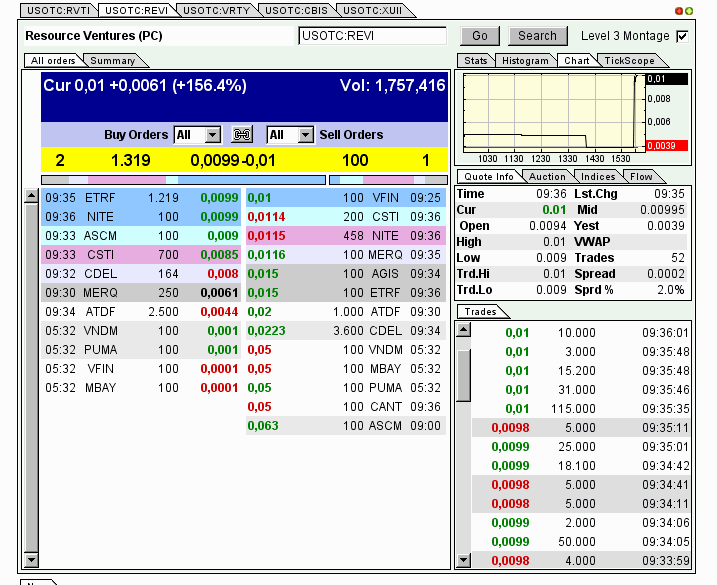The image size is (717, 585).
Task: Switch to the USOTC:CBIS tab
Action: 296,11
